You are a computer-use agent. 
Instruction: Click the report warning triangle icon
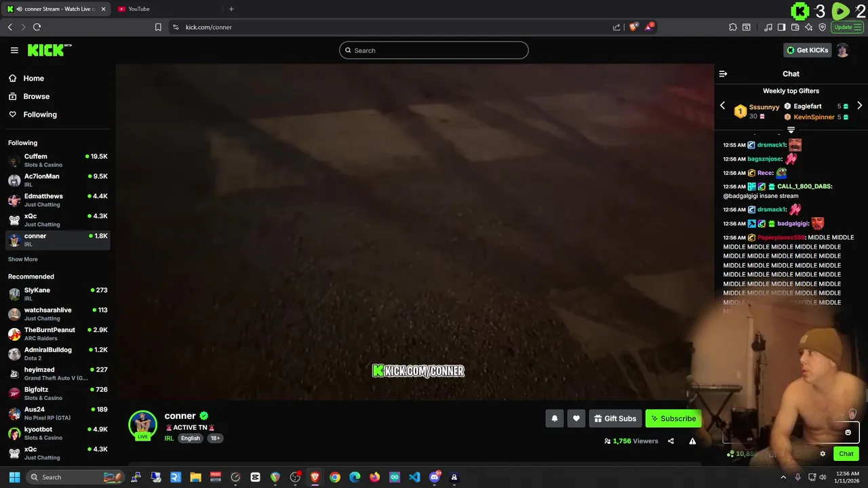coord(692,441)
